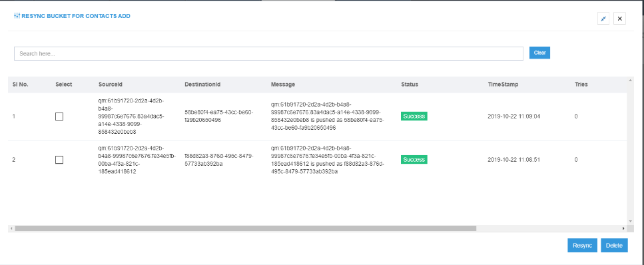Click the Success badge in row 2
This screenshot has width=644, height=265.
(x=414, y=159)
